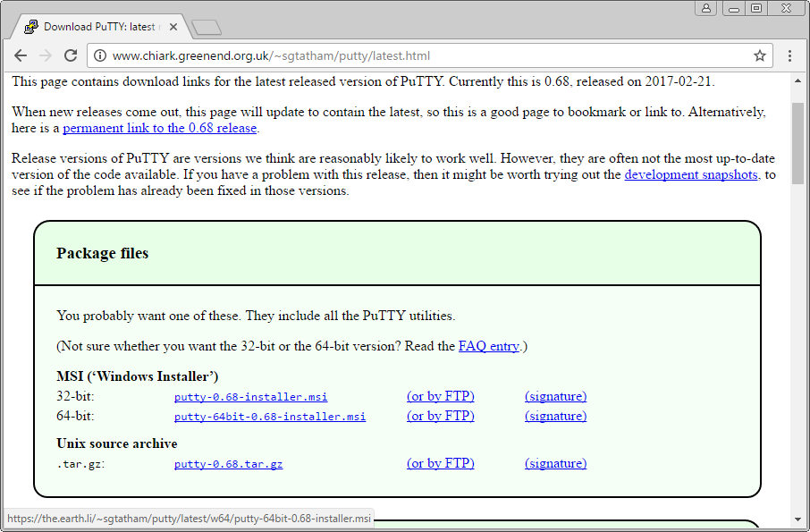Click the site information icon in address bar
This screenshot has height=532, width=810.
tap(100, 55)
